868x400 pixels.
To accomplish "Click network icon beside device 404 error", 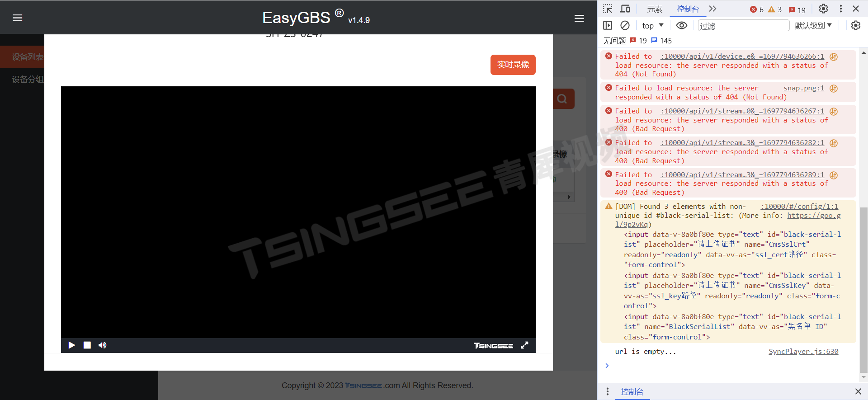I will click(834, 57).
